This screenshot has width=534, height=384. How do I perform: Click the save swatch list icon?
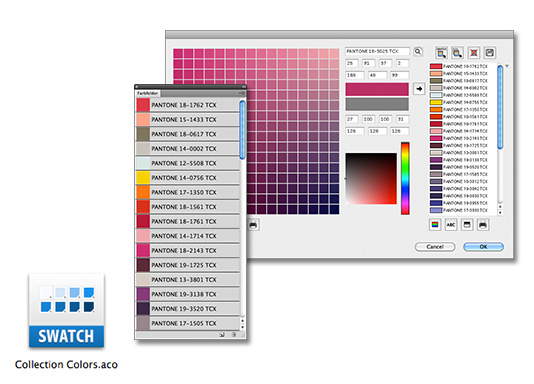(490, 53)
